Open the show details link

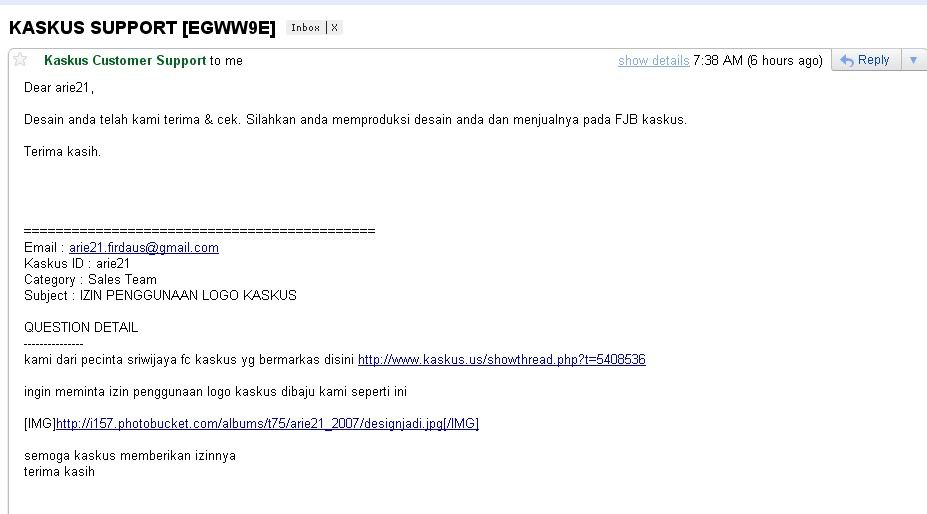pyautogui.click(x=653, y=60)
